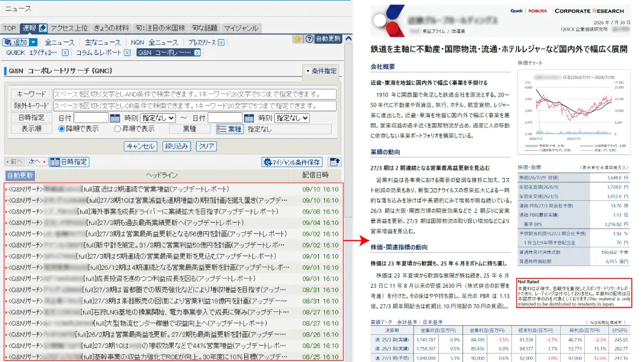Image resolution: width=644 pixels, height=362 pixels.
Task: Click the end 日付 input box
Action: coord(225,118)
